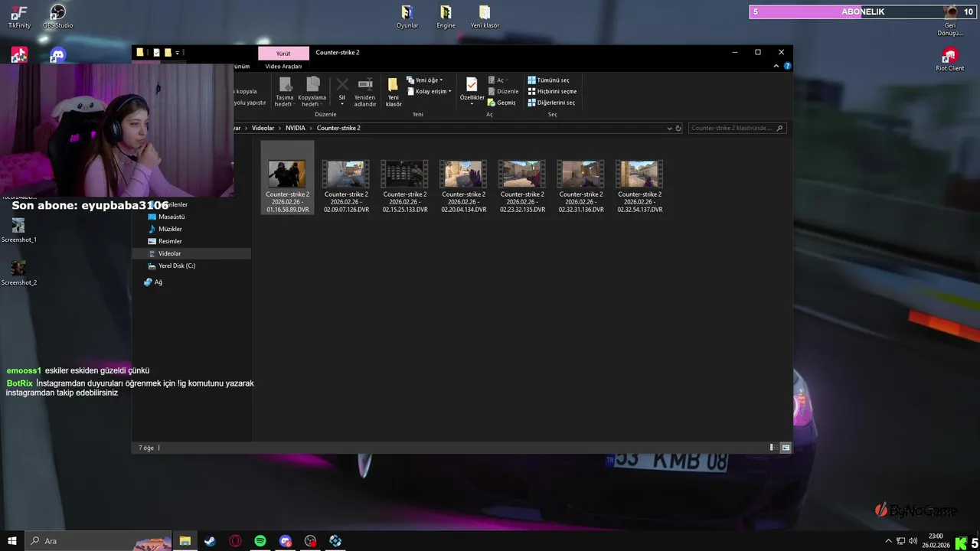Open Screenshot_1 on the desktop
The width and height of the screenshot is (980, 551).
point(19,230)
